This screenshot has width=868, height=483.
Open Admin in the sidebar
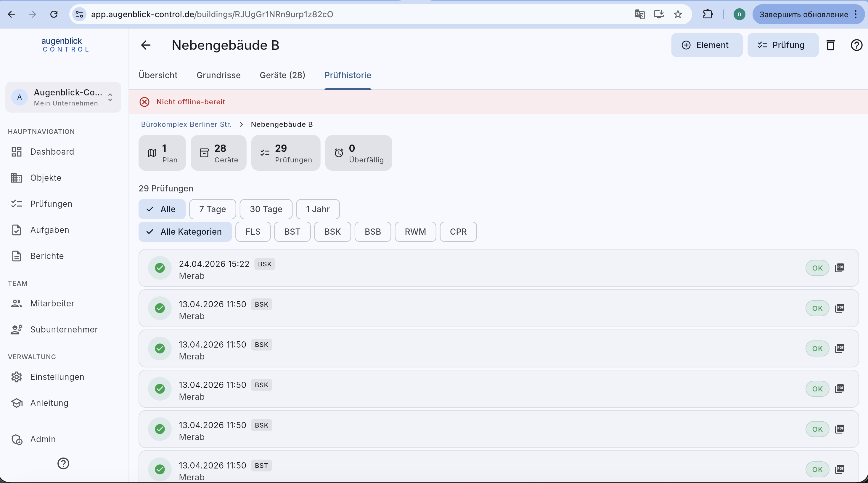pyautogui.click(x=63, y=439)
